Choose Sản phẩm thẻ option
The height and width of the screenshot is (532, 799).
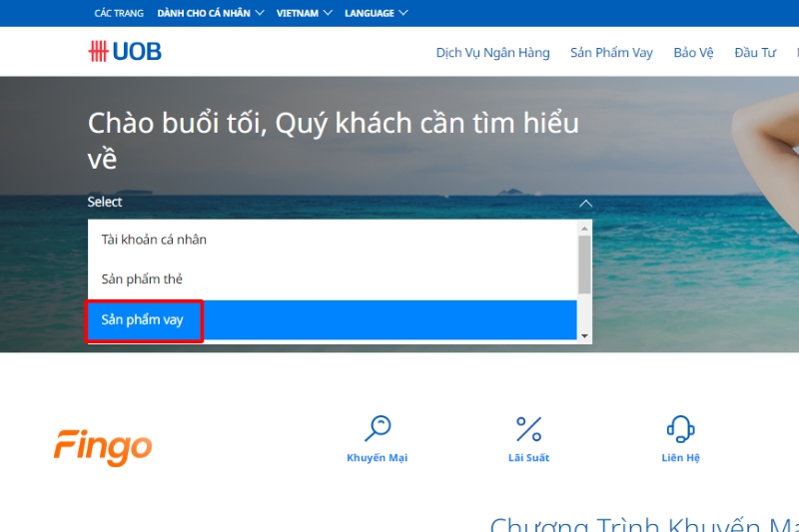[333, 279]
